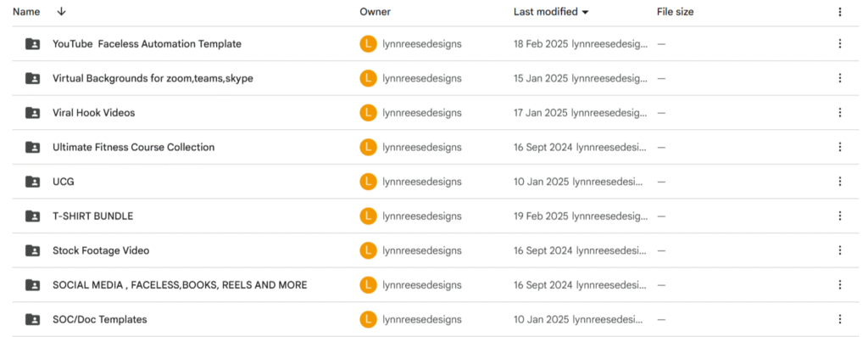
Task: Click owner name lynnreesedesigns in UCG row
Action: 422,182
